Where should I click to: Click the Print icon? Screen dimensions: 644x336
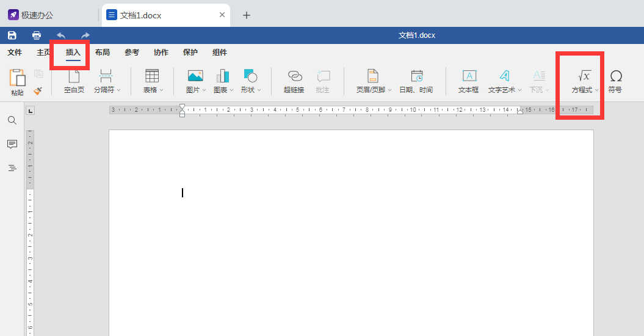click(x=37, y=35)
